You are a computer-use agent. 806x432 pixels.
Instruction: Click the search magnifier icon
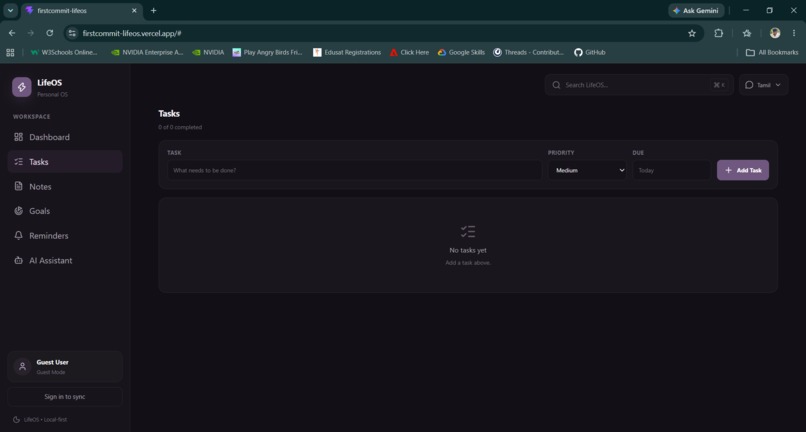556,85
